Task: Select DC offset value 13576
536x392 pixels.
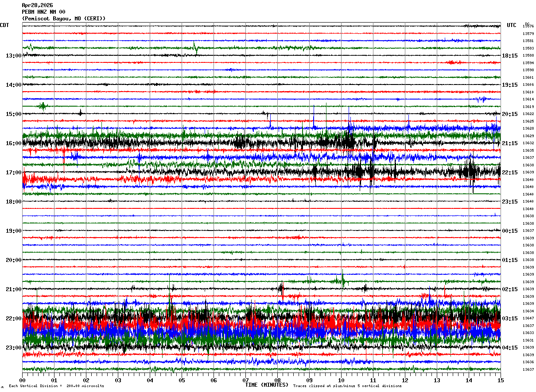Action: [x=528, y=26]
